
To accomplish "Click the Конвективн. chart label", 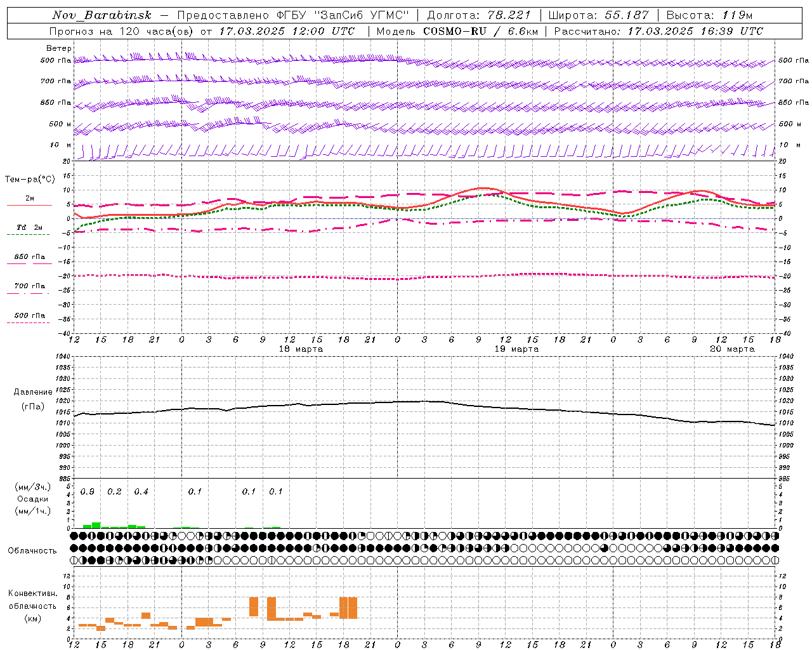I will (32, 594).
